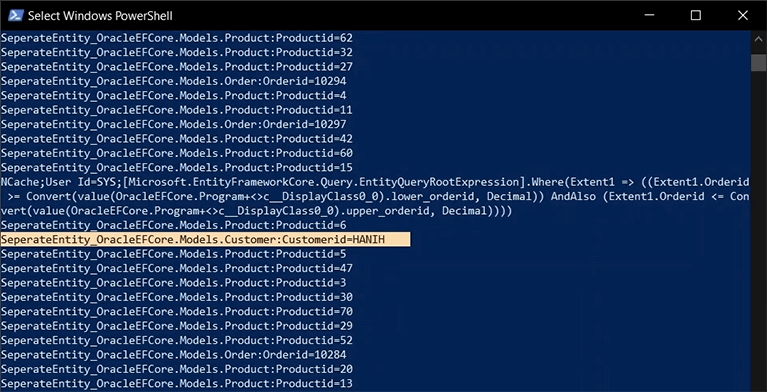Click the highlighted Customerid=HANIH line
The image size is (767, 392).
coord(205,240)
